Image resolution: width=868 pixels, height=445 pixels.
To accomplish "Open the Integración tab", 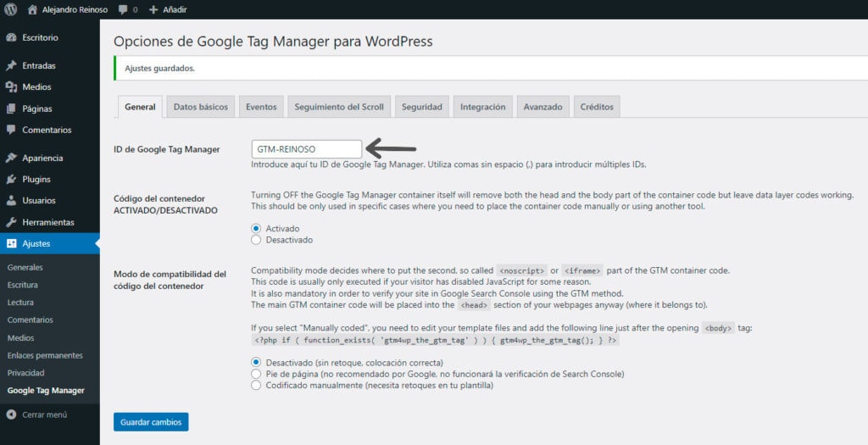I will point(482,107).
